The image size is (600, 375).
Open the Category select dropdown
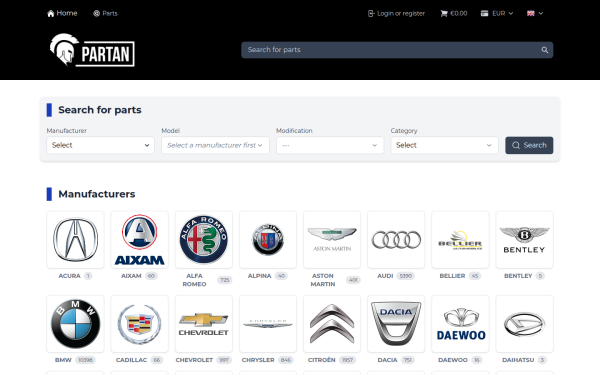(444, 145)
